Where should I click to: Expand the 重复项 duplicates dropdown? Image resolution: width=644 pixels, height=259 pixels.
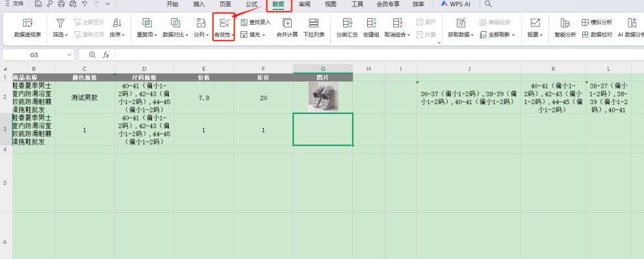click(147, 35)
